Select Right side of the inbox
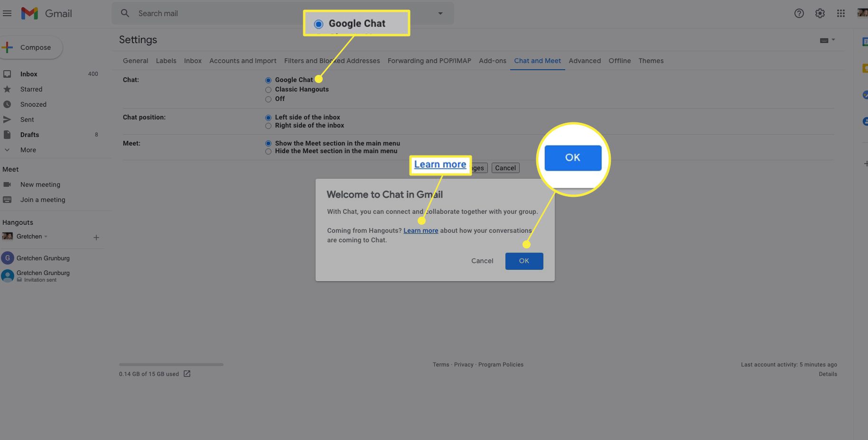This screenshot has width=868, height=440. 268,126
